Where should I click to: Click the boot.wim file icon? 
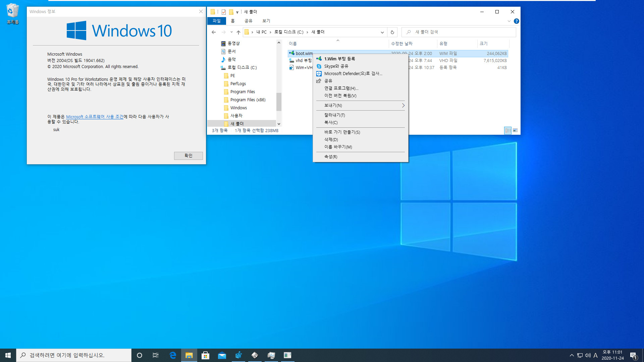click(x=291, y=53)
